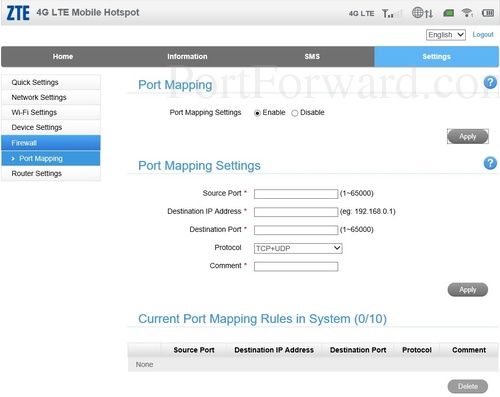The height and width of the screenshot is (397, 500).
Task: Select Port Mapping submenu item
Action: (51, 158)
